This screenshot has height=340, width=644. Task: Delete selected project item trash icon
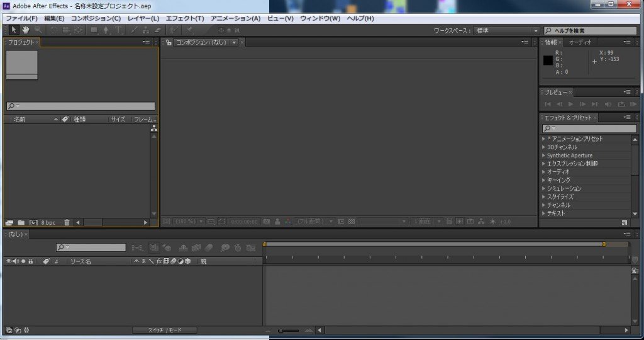(67, 222)
